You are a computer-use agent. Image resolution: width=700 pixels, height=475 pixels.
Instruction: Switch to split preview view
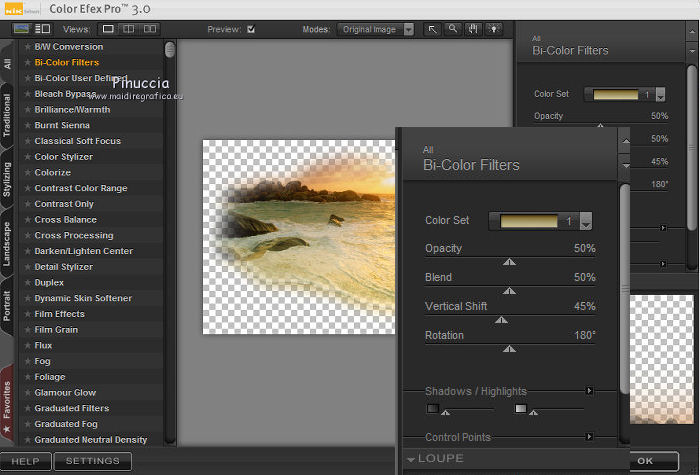129,29
